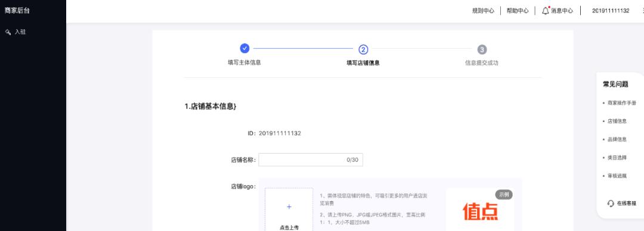The height and width of the screenshot is (231, 644).
Task: Click the notification bell icon
Action: 546,11
